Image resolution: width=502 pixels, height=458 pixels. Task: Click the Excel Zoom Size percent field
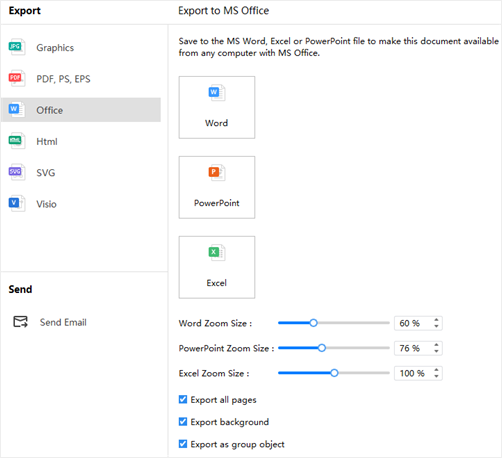pyautogui.click(x=418, y=373)
